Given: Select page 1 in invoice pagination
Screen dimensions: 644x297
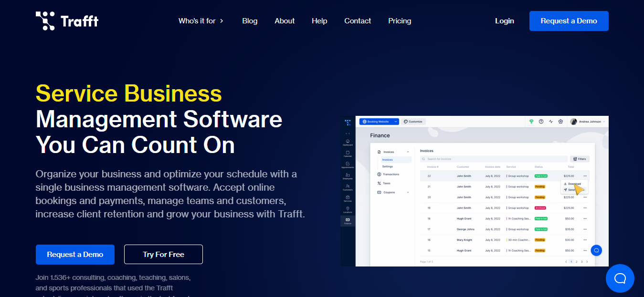Looking at the screenshot, I should pyautogui.click(x=571, y=262).
